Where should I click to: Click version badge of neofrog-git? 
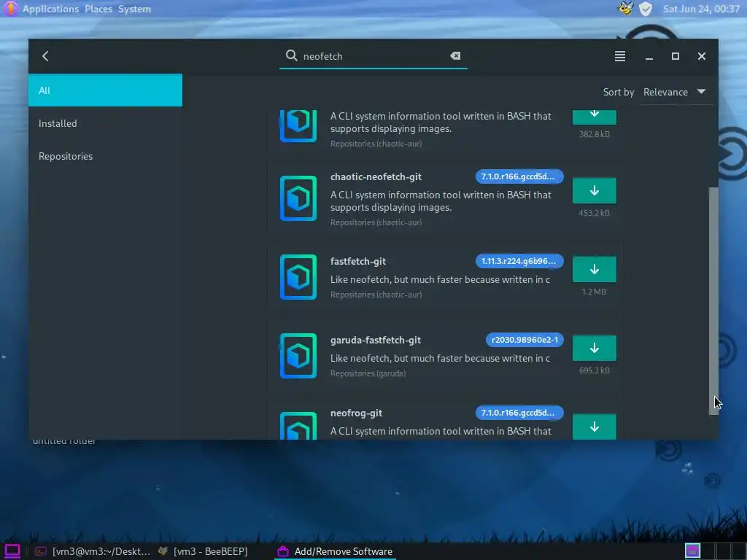(519, 413)
